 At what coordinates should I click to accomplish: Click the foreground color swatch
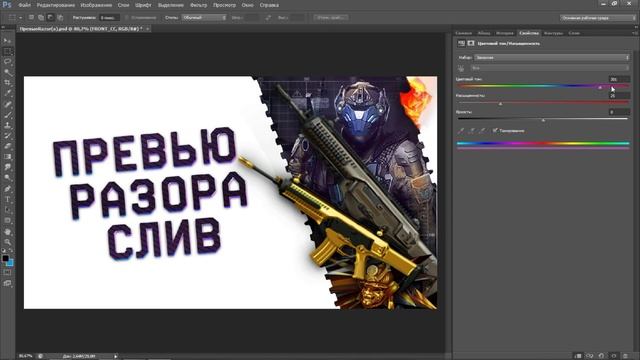click(5, 258)
